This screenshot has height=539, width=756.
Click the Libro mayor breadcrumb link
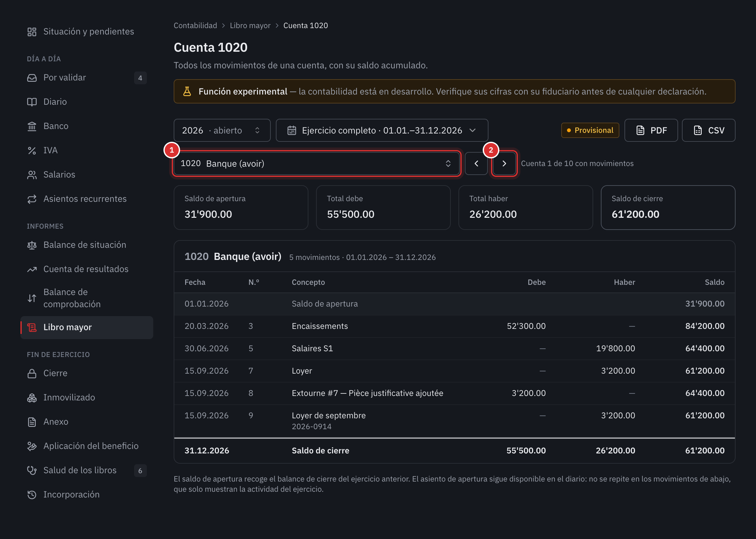click(250, 26)
